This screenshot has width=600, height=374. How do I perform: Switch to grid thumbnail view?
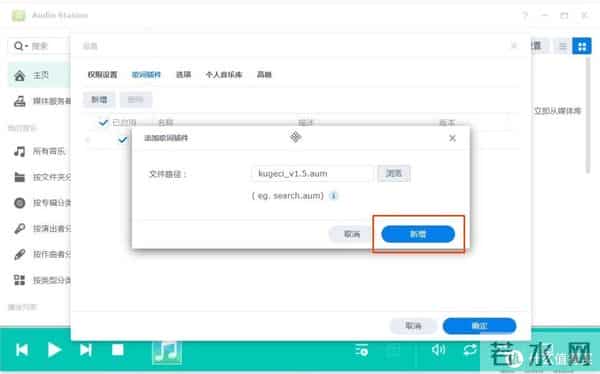pos(582,46)
